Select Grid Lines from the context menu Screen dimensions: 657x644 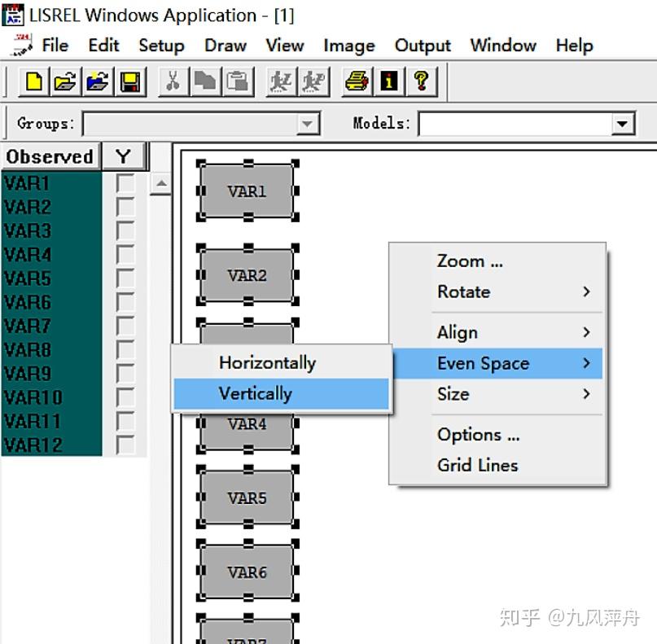478,465
